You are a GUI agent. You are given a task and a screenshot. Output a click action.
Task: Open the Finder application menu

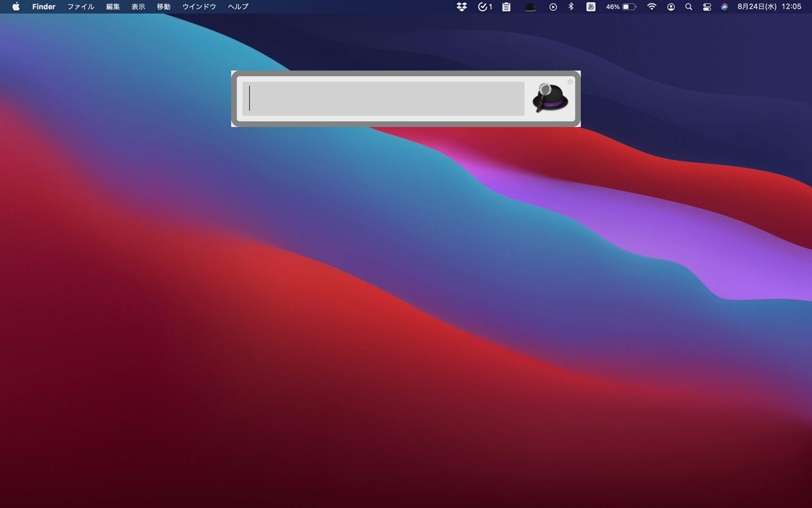coord(44,7)
